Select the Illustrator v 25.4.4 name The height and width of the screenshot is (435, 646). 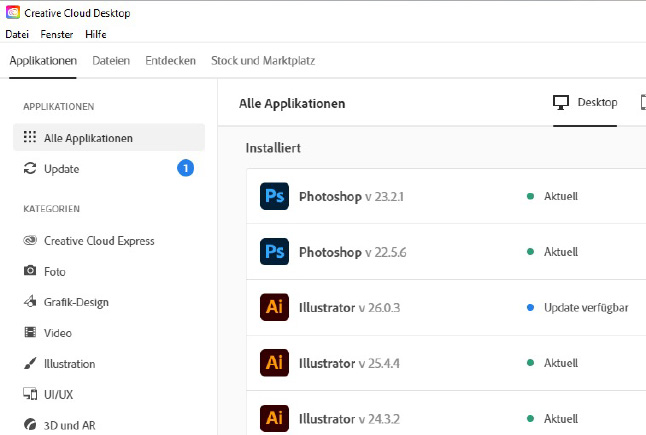pos(349,363)
